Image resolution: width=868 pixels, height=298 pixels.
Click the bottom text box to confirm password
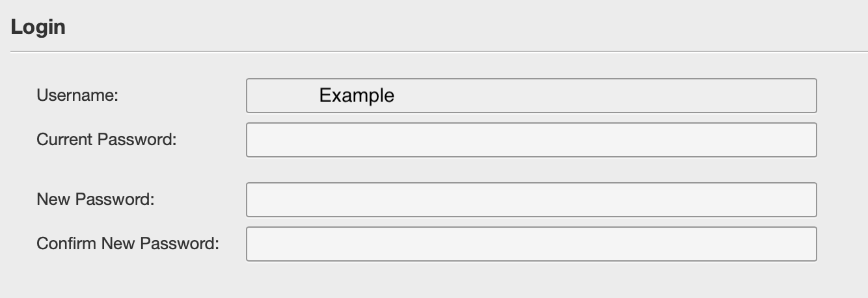(531, 244)
